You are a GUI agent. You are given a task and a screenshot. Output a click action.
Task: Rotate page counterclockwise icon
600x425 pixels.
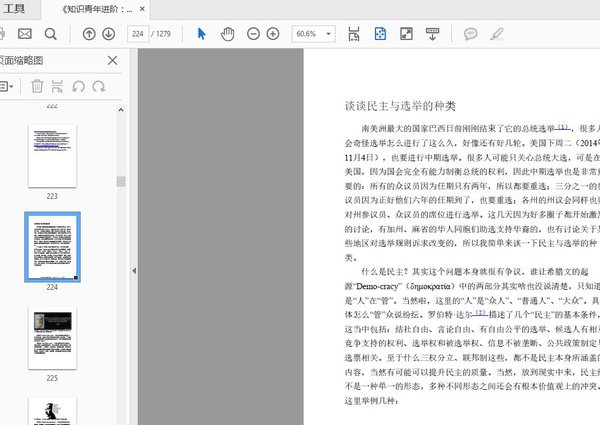tap(78, 86)
